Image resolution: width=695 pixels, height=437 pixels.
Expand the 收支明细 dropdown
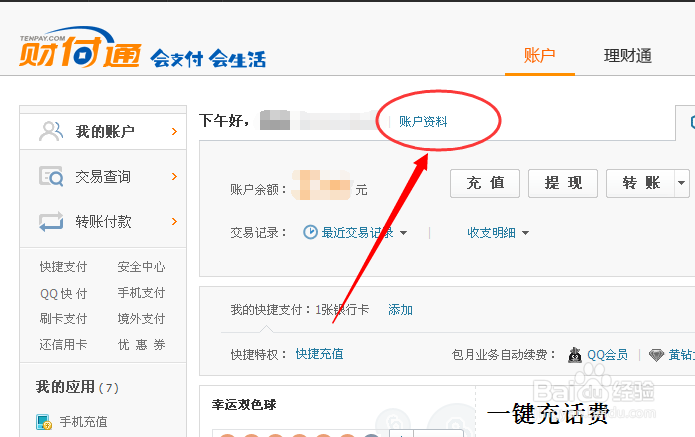point(525,233)
